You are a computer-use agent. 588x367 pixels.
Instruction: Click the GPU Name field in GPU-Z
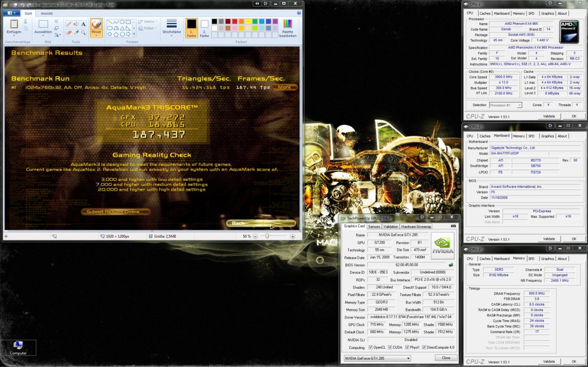(x=398, y=235)
